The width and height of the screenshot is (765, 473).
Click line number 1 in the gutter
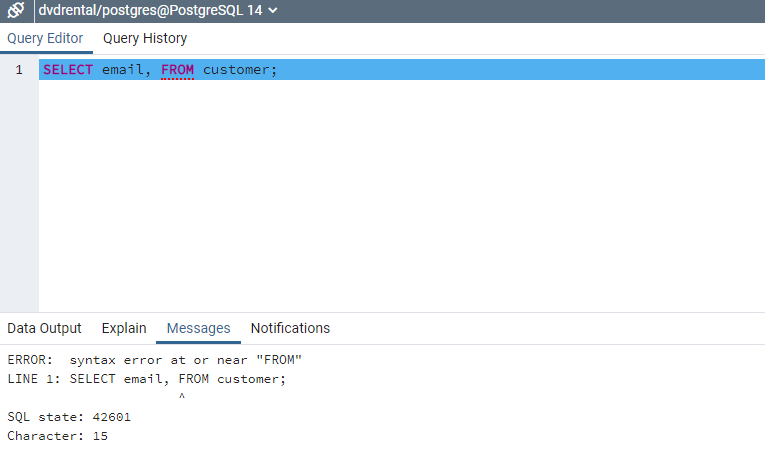click(x=19, y=70)
